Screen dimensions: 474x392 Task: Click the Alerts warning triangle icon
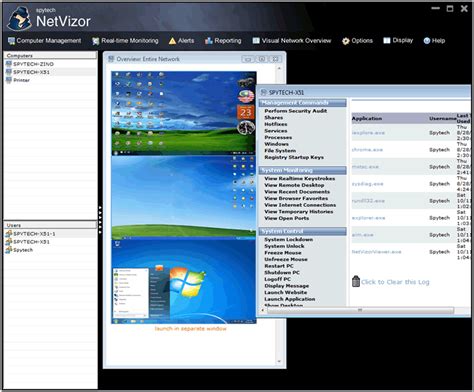tap(172, 41)
